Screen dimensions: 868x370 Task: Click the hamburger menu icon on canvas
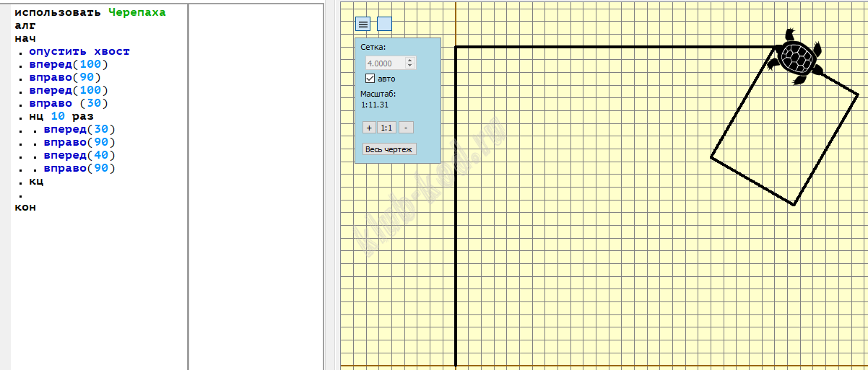[x=363, y=24]
